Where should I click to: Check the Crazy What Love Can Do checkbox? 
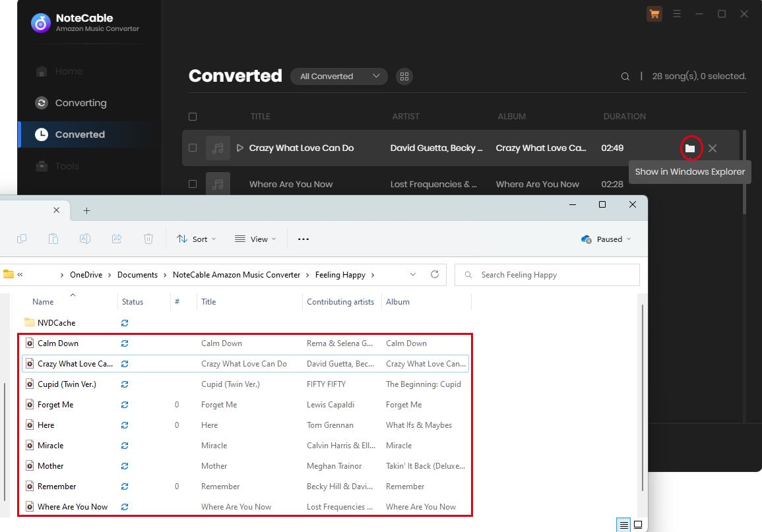click(x=193, y=148)
